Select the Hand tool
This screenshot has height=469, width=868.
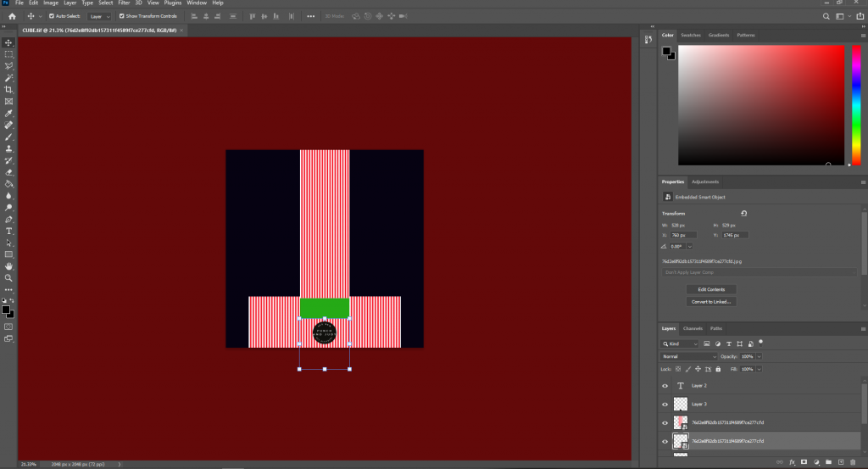tap(8, 265)
